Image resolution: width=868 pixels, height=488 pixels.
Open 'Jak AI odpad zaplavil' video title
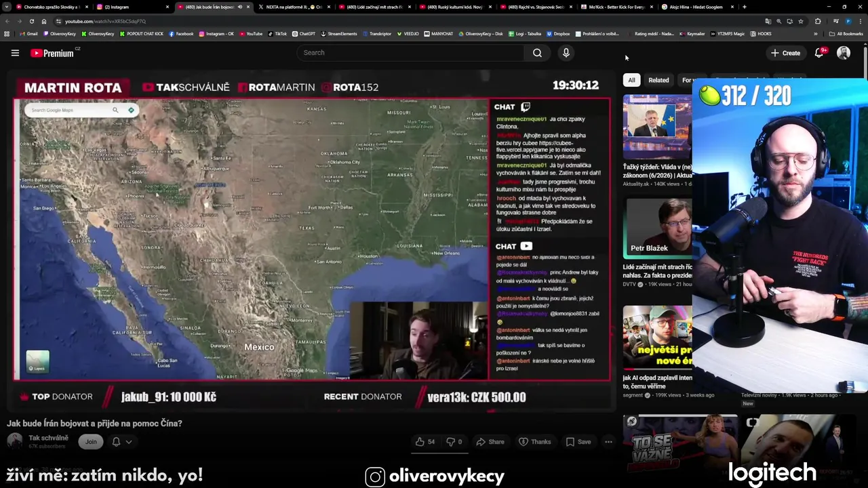tap(658, 382)
